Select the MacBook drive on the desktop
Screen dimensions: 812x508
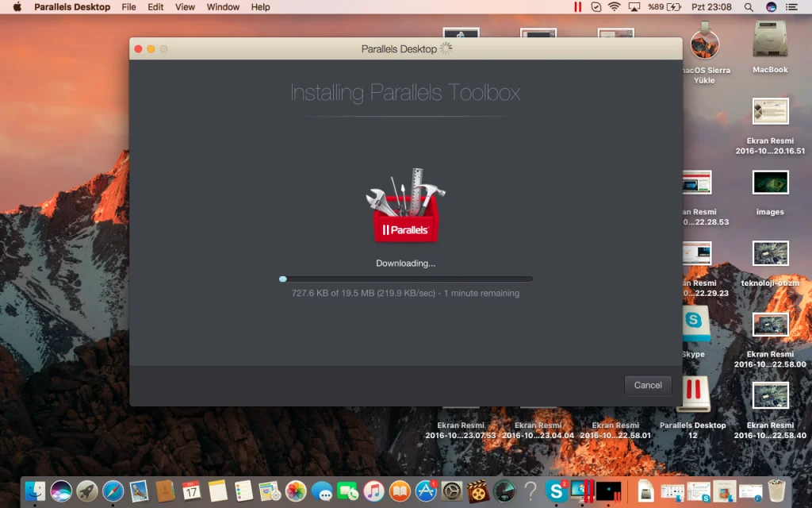[769, 43]
